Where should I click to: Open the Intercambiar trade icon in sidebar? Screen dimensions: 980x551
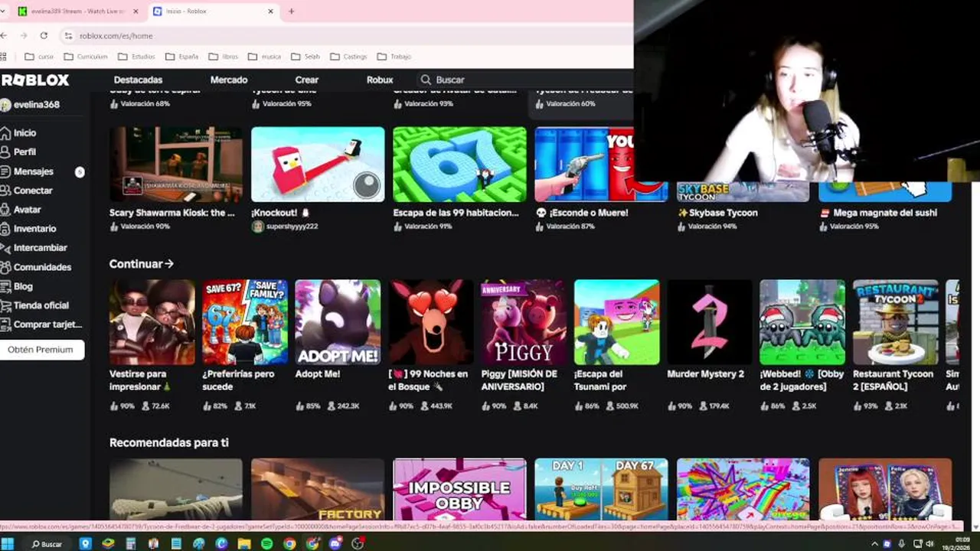(5, 248)
